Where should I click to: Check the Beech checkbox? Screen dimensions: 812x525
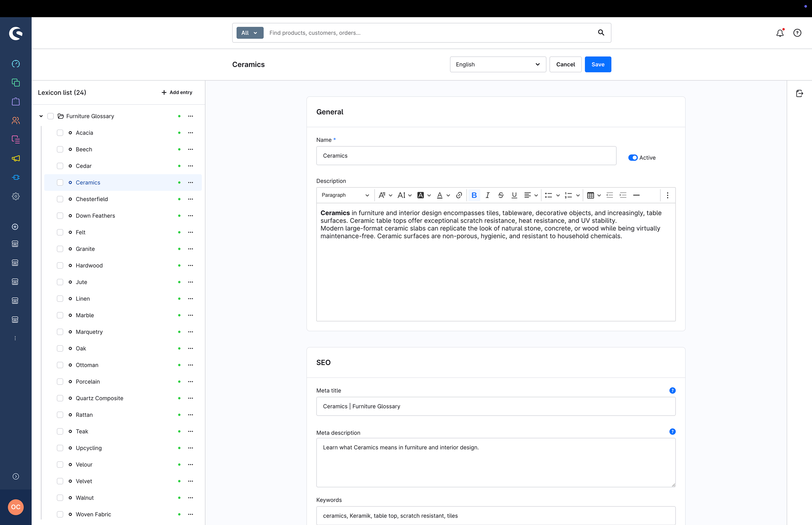[60, 149]
